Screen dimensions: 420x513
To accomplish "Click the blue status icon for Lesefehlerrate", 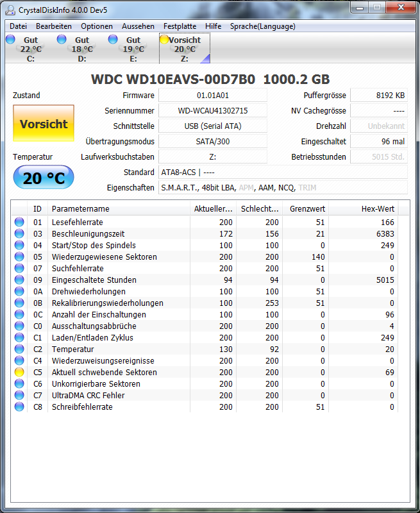I will point(19,222).
